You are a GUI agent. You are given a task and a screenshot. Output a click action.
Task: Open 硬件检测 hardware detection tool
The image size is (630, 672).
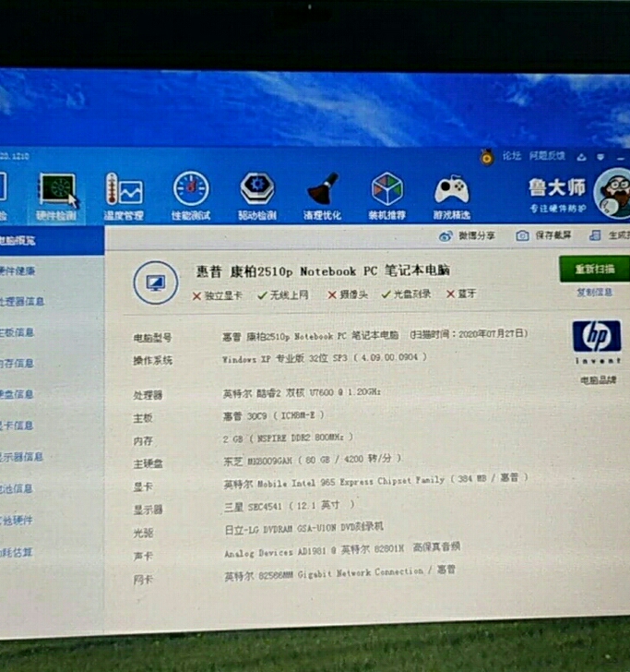click(x=57, y=198)
